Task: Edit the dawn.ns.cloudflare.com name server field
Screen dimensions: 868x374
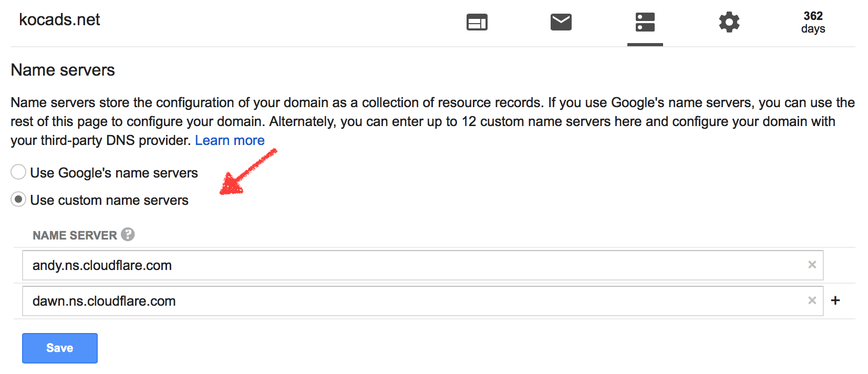Action: pyautogui.click(x=422, y=301)
